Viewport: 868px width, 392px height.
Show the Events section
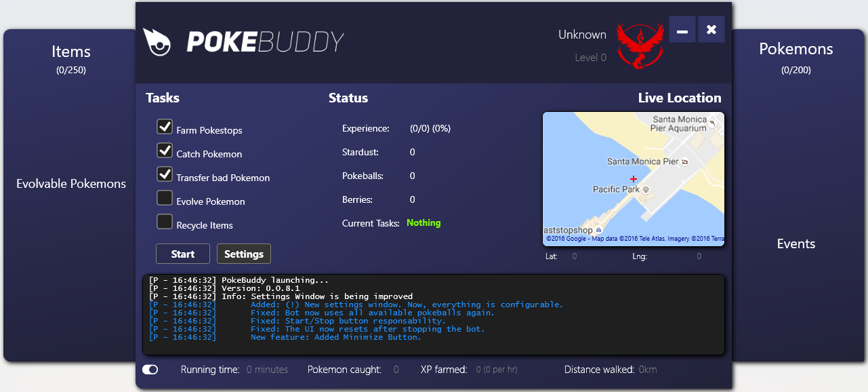[796, 244]
